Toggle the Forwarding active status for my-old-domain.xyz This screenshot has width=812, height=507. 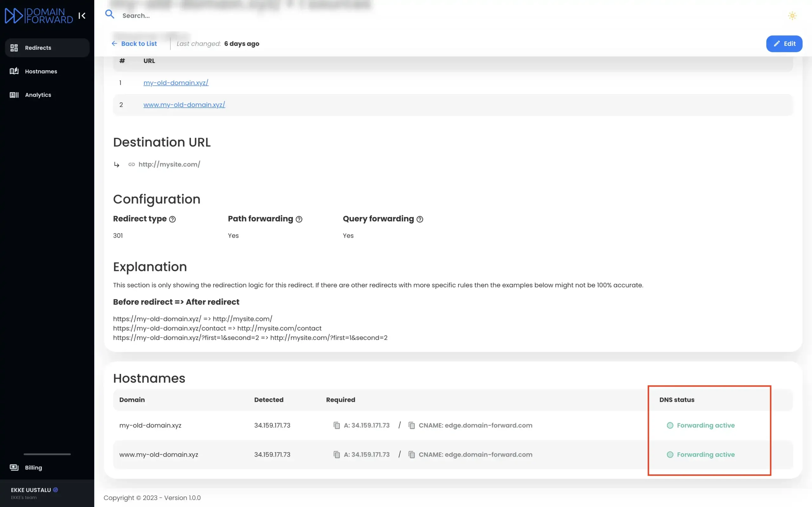[706, 425]
